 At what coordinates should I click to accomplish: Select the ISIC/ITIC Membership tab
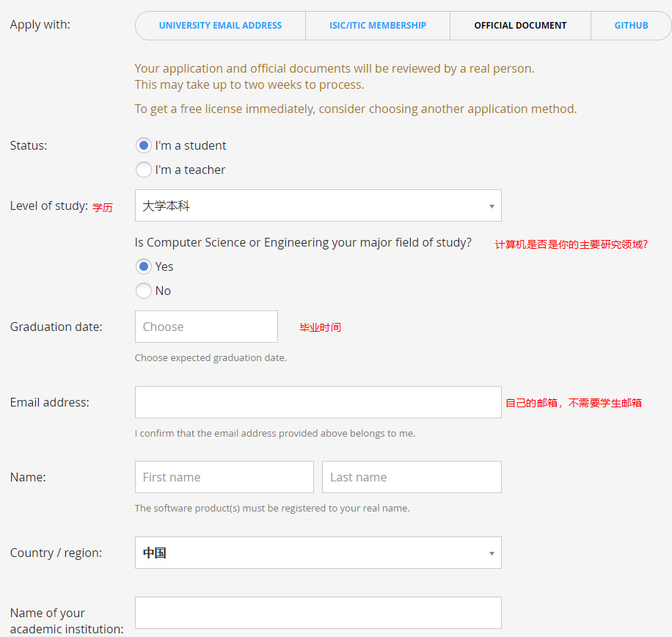coord(377,26)
